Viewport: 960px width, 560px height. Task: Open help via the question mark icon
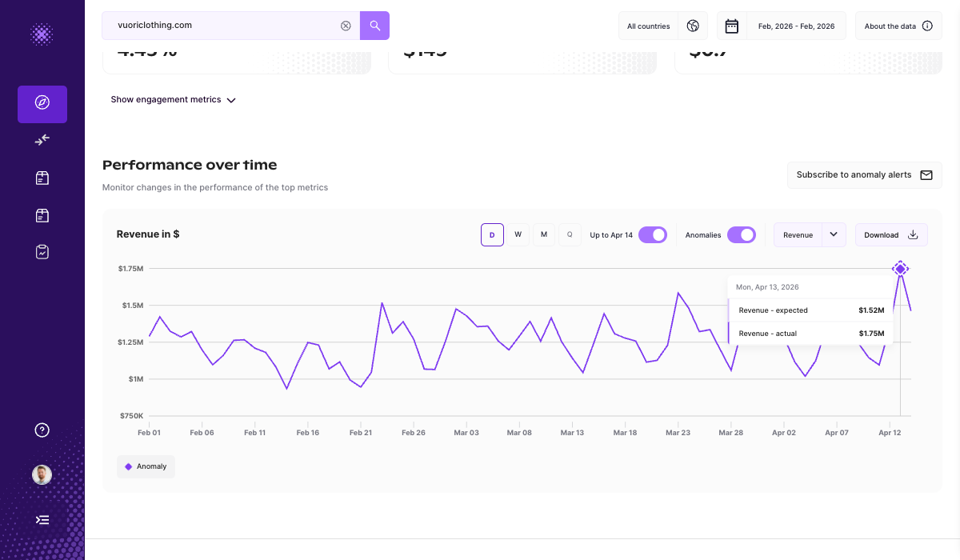pyautogui.click(x=42, y=430)
